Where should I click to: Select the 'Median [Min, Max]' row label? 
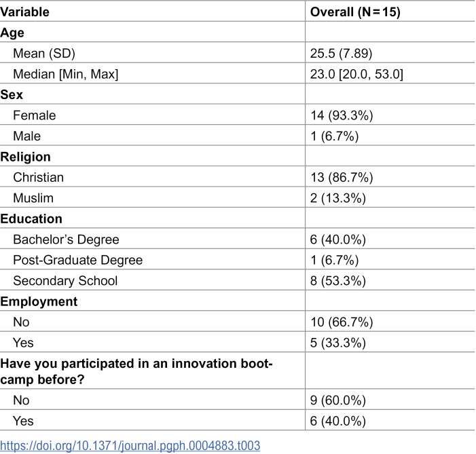66,74
